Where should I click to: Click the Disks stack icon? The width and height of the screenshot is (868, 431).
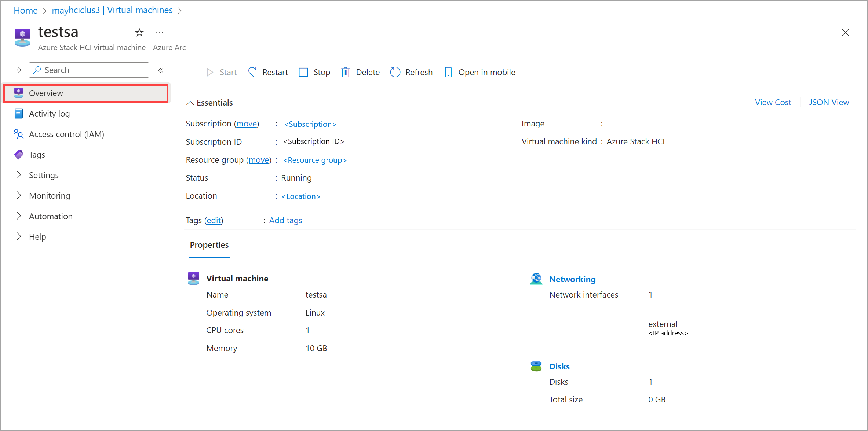point(536,366)
